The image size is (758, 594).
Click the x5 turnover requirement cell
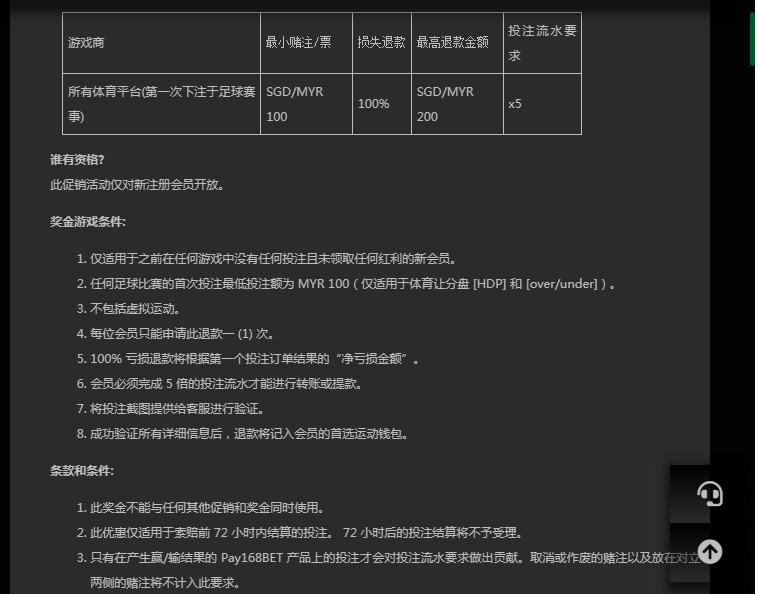515,104
